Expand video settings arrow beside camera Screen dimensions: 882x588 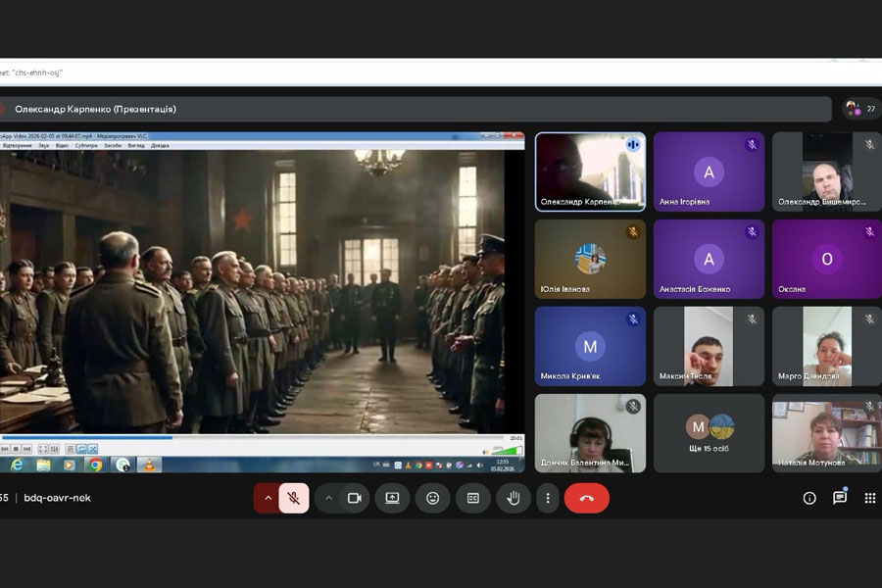click(x=328, y=498)
